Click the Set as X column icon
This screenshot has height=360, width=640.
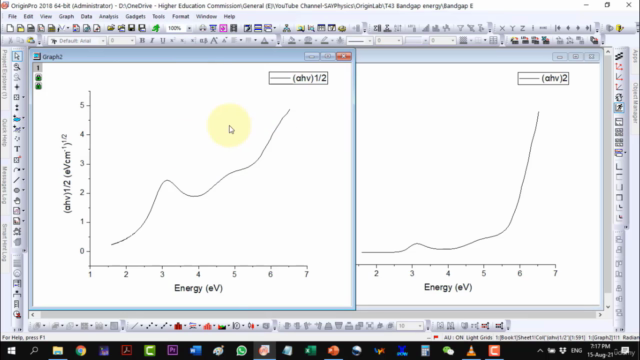click(x=502, y=28)
